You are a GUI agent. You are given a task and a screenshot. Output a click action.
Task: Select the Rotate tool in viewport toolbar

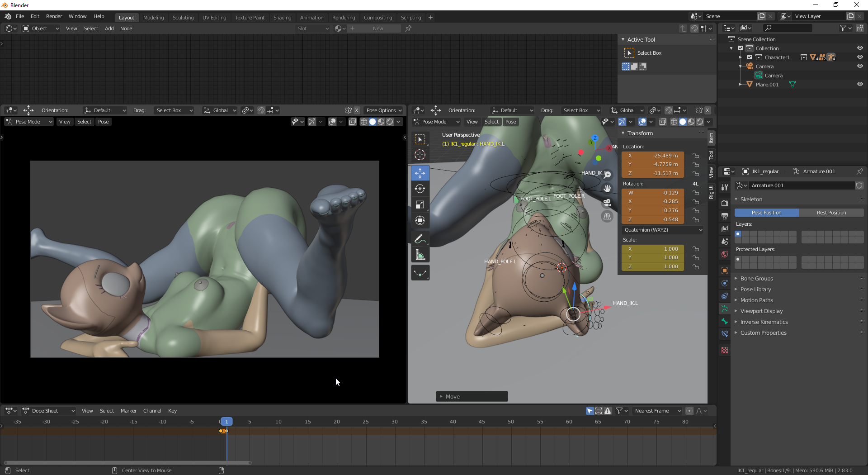coord(420,189)
